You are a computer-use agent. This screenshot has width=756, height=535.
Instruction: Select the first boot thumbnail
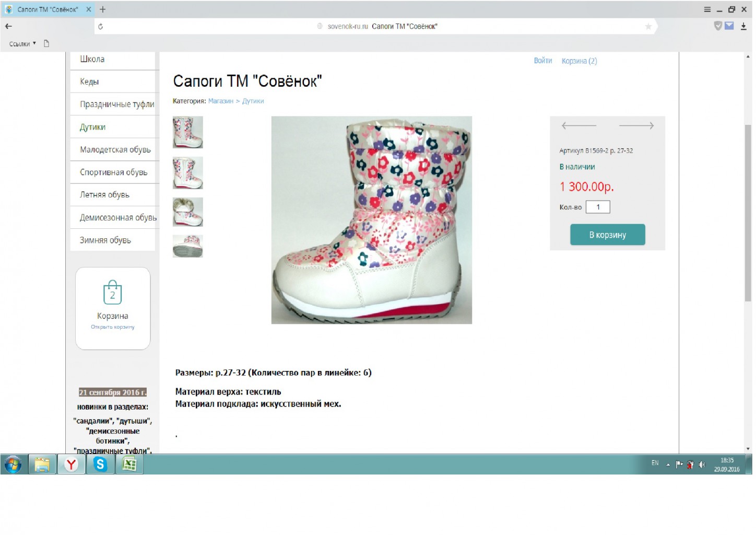tap(188, 132)
